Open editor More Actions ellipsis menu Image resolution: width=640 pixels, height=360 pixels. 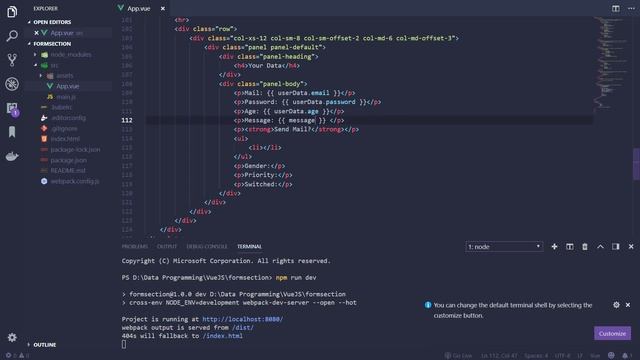(x=631, y=8)
